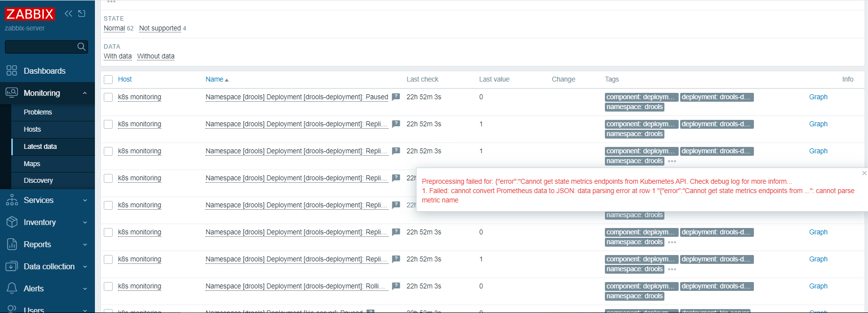Check the last visible Rolli... item row checkbox
Screen dimensions: 868x313
click(x=108, y=286)
